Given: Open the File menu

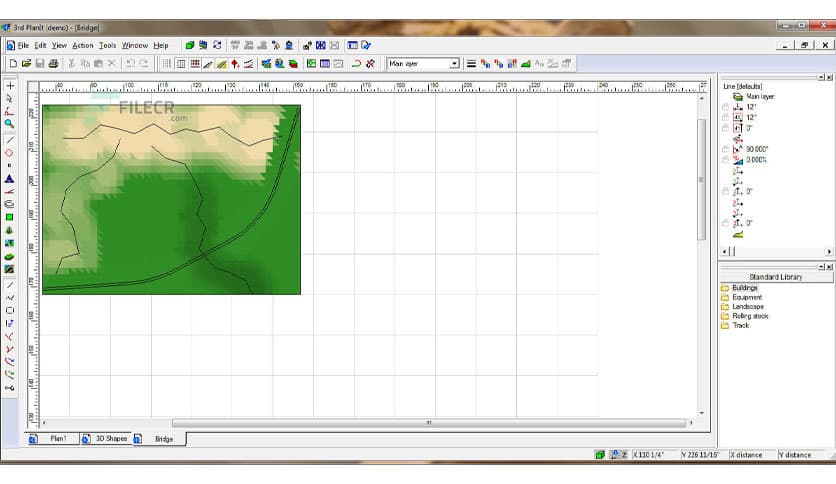Looking at the screenshot, I should 23,46.
